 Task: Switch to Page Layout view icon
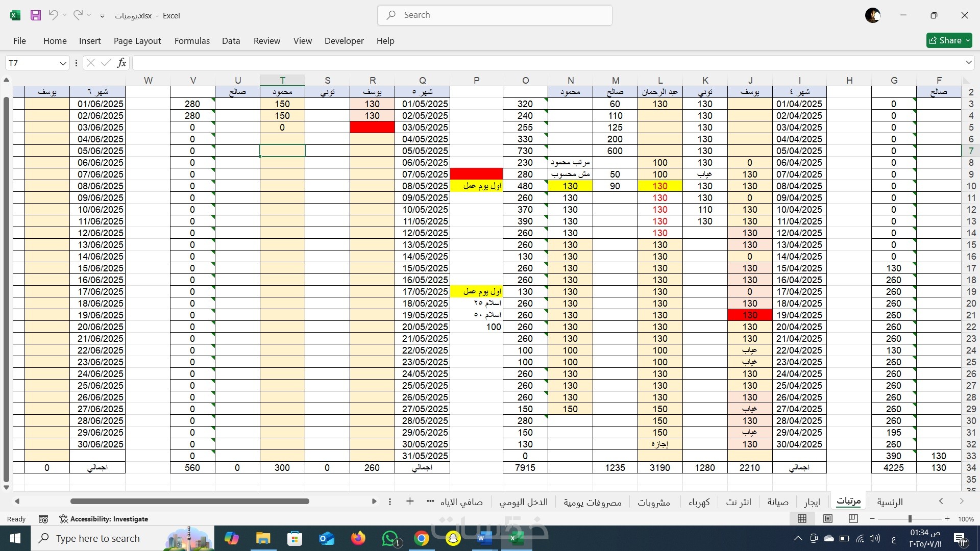click(828, 519)
